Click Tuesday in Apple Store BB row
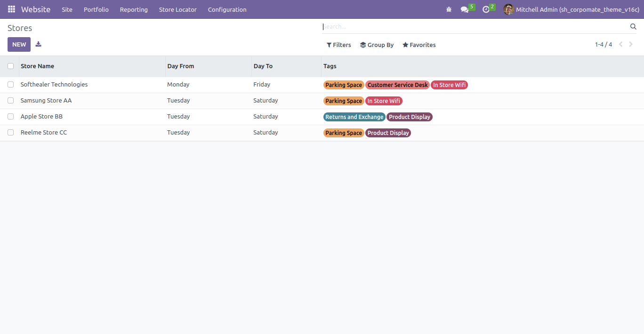Screen dimensions: 644x334 click(x=178, y=117)
